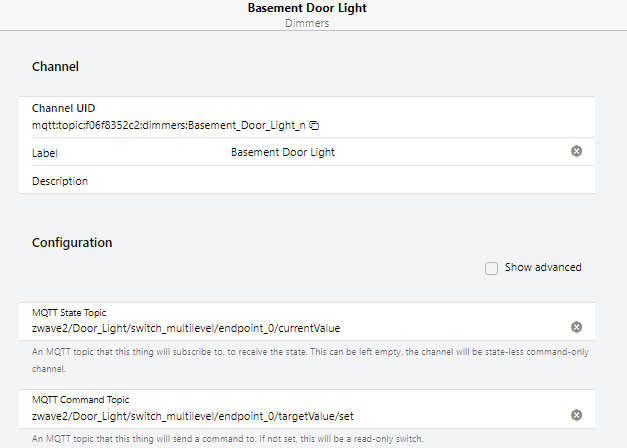Click the MQTT State Topic field label
627x448 pixels.
(70, 313)
